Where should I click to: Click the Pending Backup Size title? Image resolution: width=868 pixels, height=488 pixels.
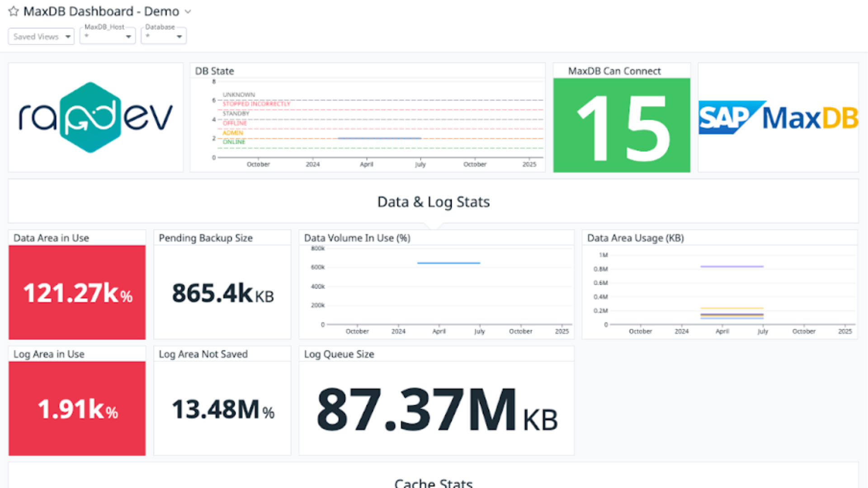[x=206, y=238]
